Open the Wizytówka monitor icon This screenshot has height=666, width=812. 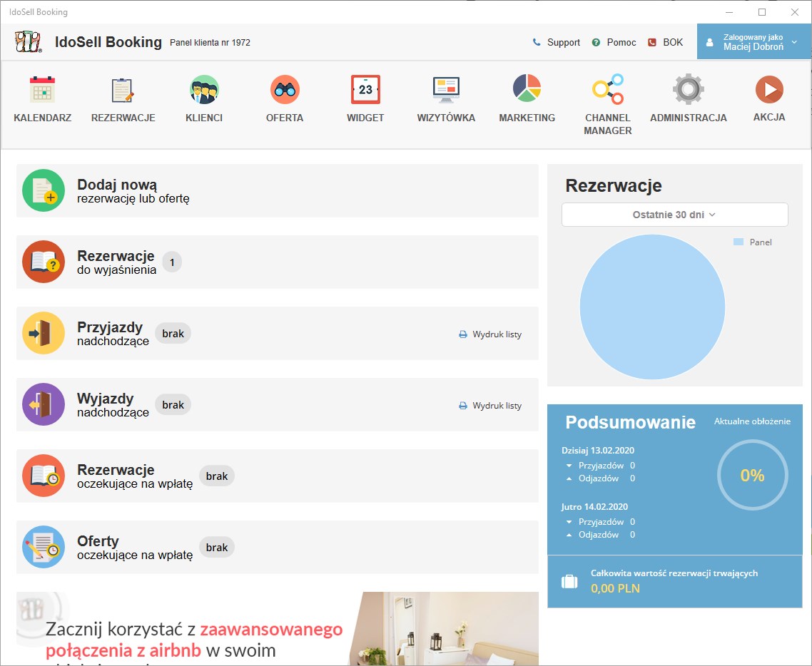pos(447,90)
